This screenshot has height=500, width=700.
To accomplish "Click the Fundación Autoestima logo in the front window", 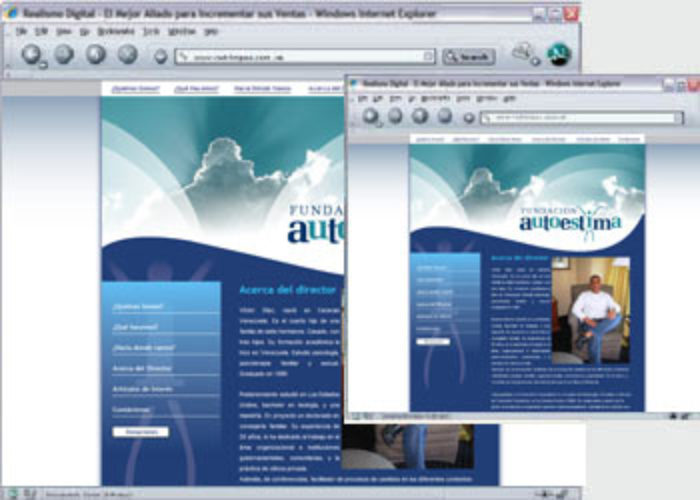I will coord(570,222).
